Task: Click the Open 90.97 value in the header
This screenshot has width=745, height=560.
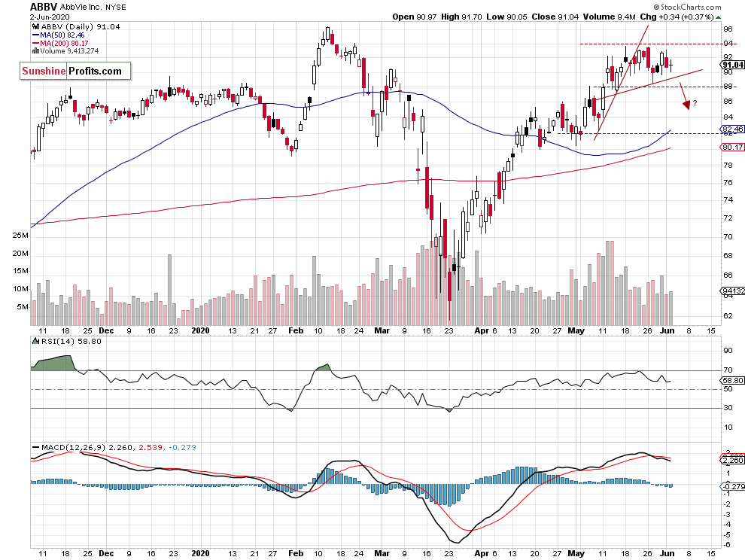Action: tap(415, 17)
